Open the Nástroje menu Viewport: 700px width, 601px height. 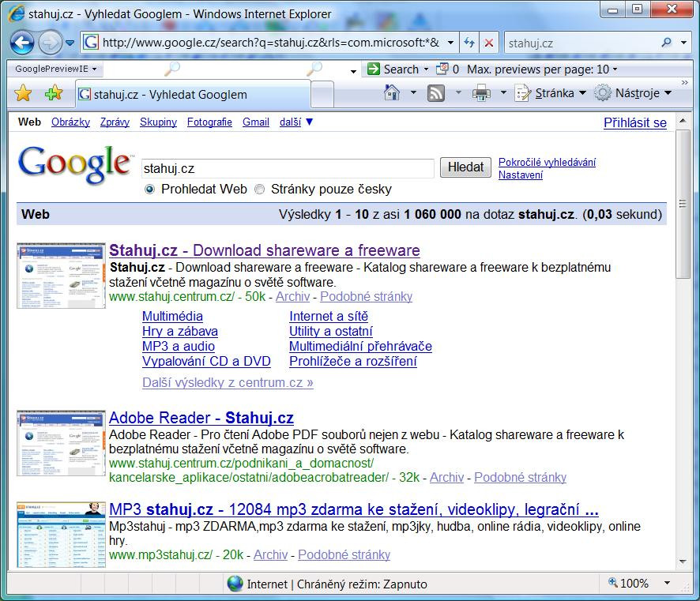[633, 93]
